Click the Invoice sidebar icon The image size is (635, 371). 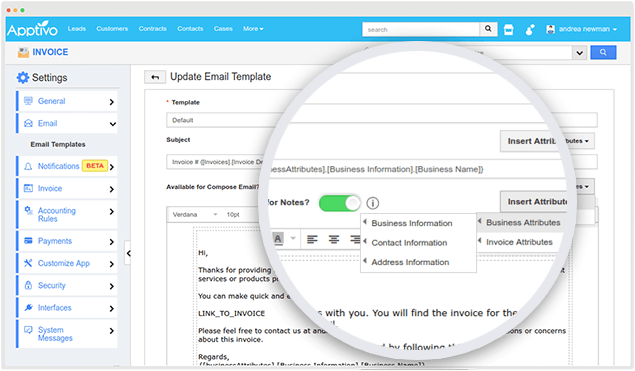tap(28, 188)
